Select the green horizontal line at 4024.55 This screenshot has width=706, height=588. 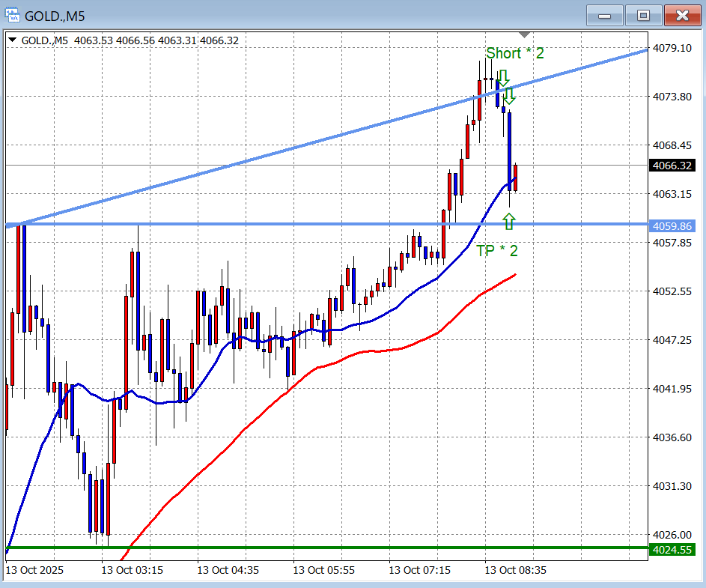[x=299, y=548]
